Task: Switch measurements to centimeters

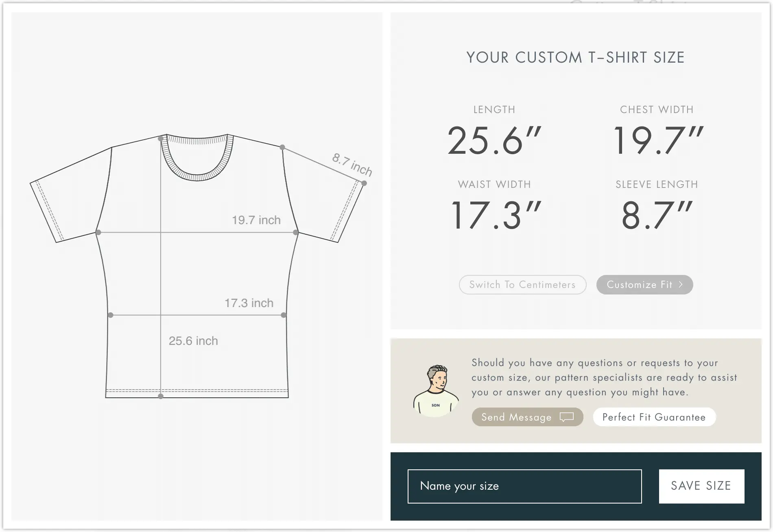Action: click(522, 285)
